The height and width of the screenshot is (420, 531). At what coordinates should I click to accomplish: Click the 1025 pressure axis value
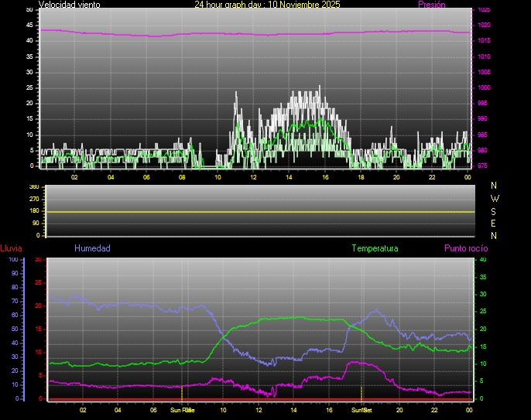pos(483,10)
